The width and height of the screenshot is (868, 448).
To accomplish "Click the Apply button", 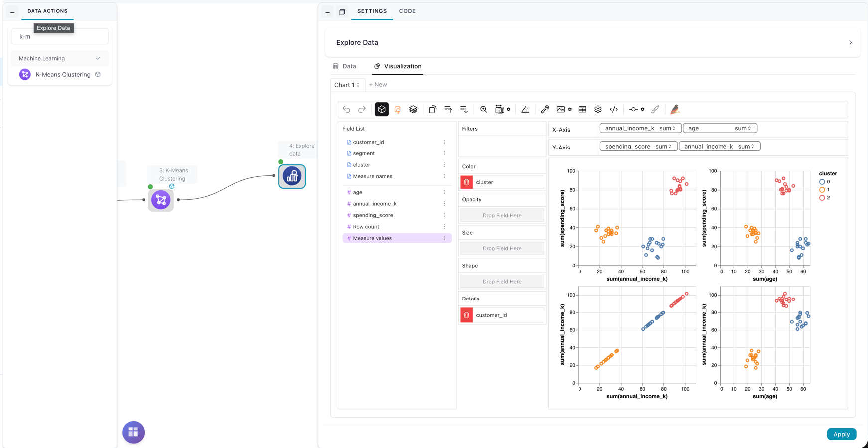I will tap(841, 434).
